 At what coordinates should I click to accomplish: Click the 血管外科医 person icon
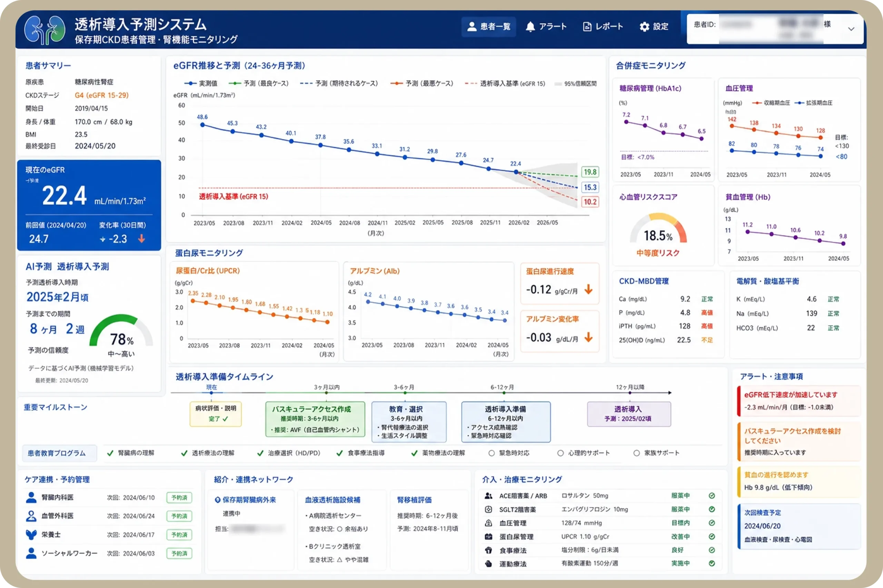31,516
